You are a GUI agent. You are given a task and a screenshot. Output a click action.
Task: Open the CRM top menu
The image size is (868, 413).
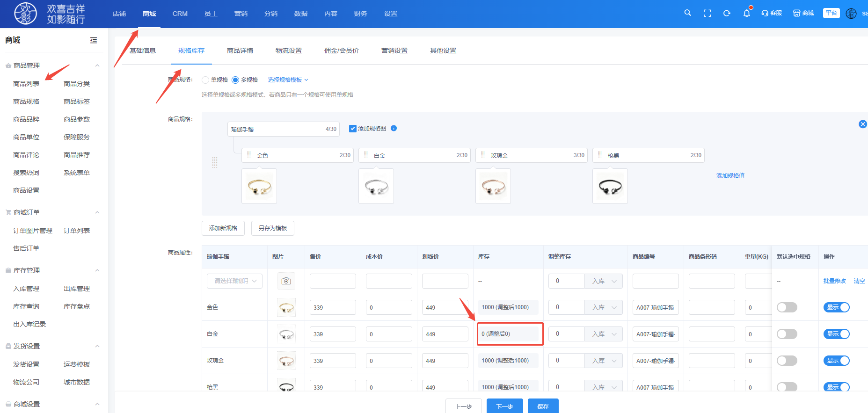(180, 14)
